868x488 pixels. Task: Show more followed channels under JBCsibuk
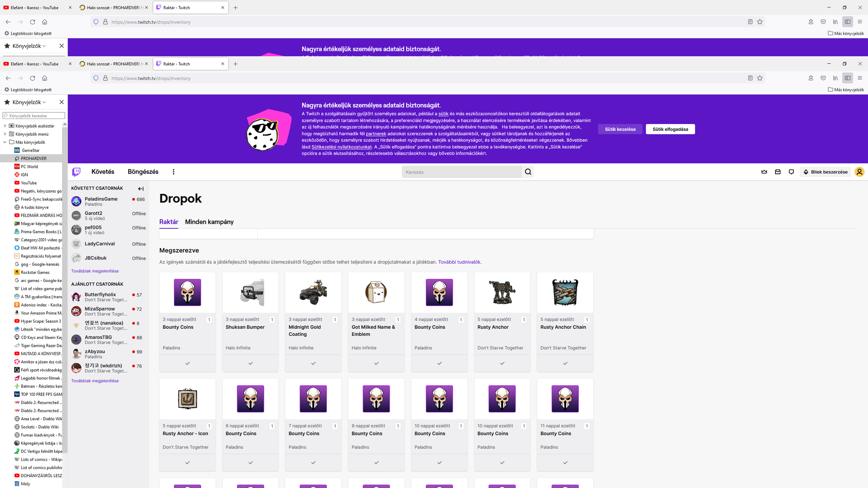click(95, 271)
